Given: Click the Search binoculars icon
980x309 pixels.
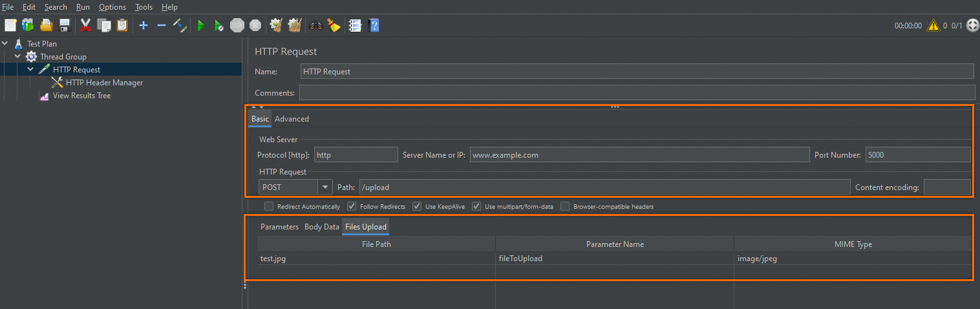Looking at the screenshot, I should pos(316,25).
